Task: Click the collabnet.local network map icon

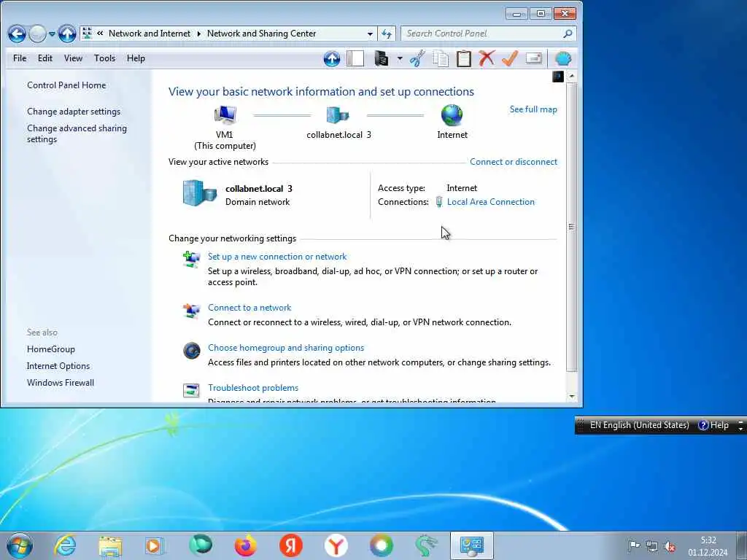Action: point(338,114)
